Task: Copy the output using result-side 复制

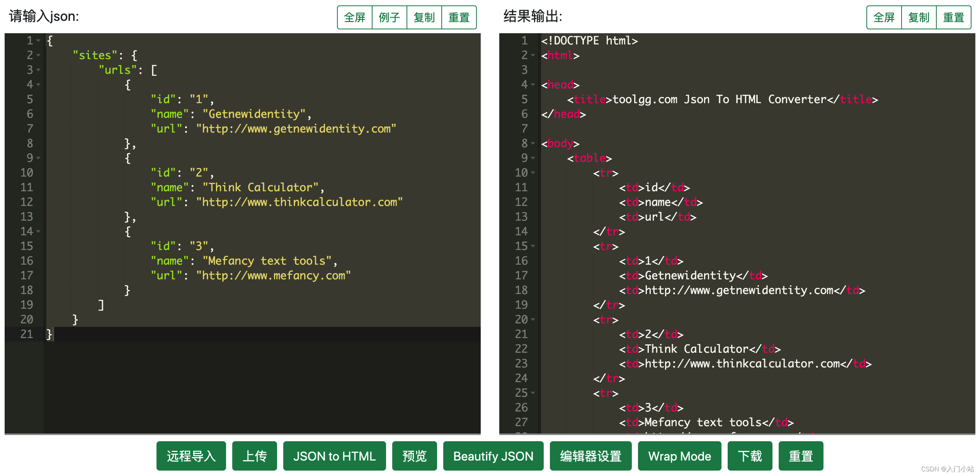Action: pos(919,17)
